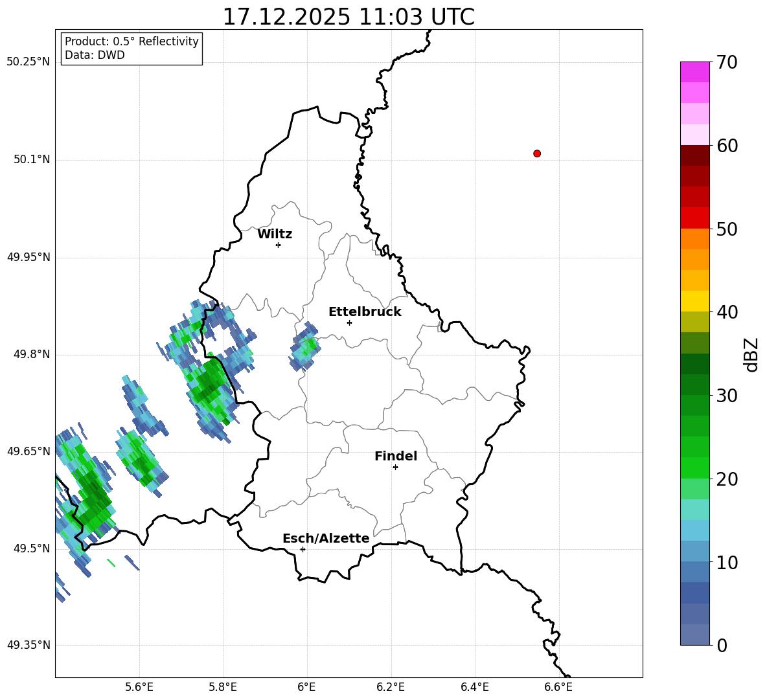Click the title 17.12.2025 11:03 UTC
767x700 pixels.
coord(349,17)
